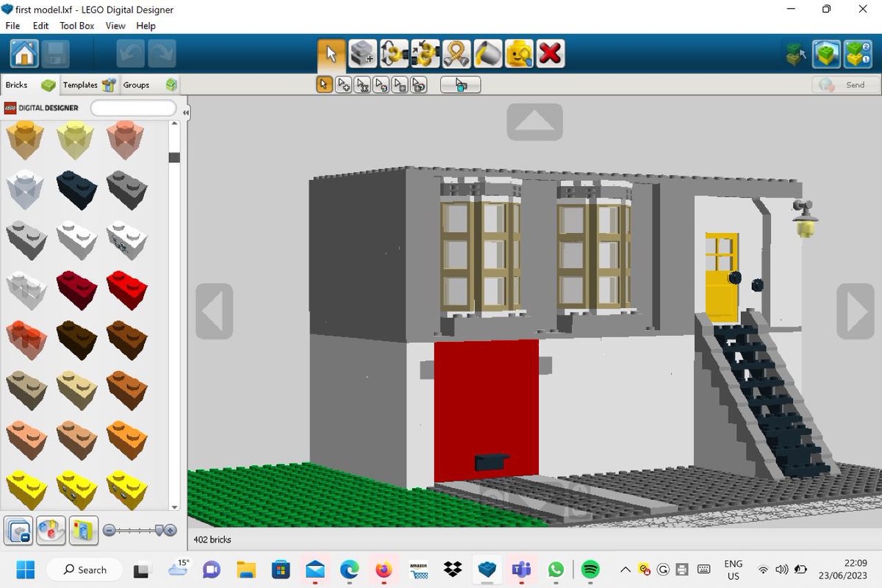Open the File menu
882x588 pixels.
pos(12,26)
